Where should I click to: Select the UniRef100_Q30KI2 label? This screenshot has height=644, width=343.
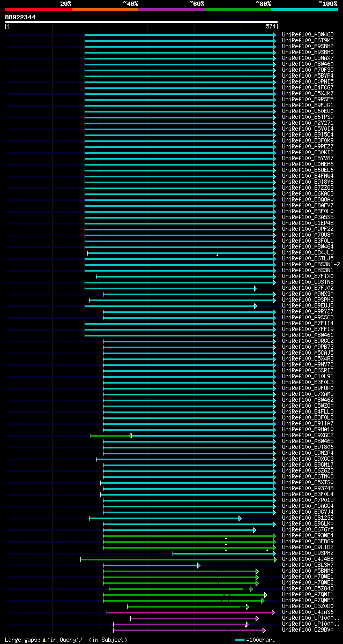coord(308,152)
